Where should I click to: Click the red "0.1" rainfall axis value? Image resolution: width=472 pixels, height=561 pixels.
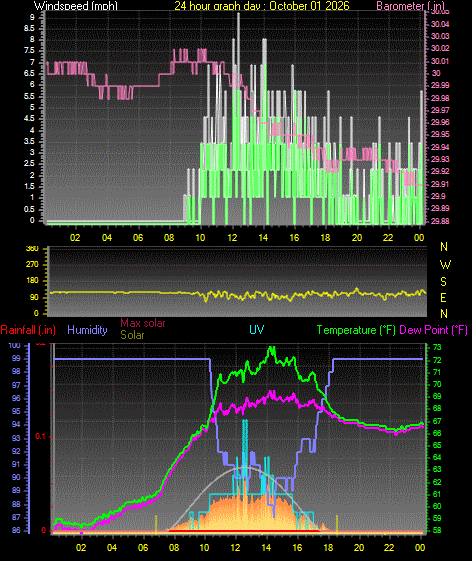(x=40, y=436)
